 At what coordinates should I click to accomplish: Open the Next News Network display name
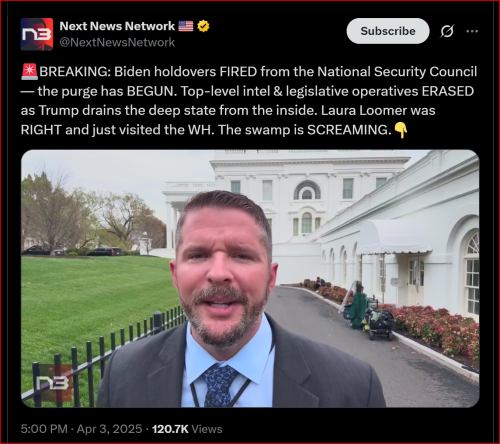click(x=117, y=26)
